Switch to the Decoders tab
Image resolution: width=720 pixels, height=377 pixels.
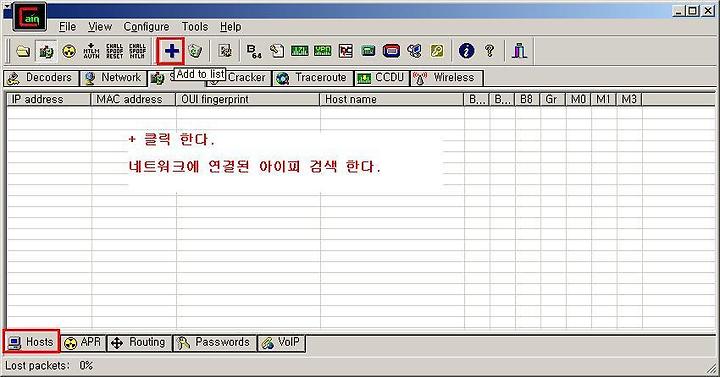click(40, 78)
